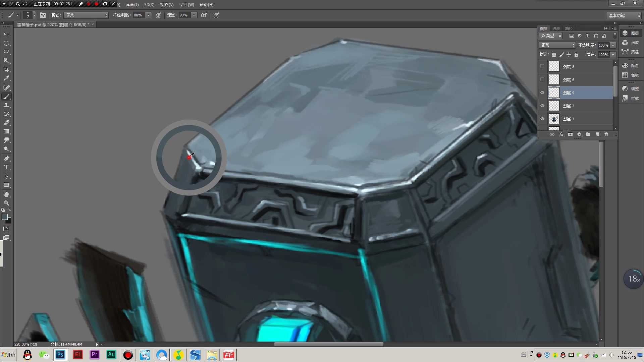Screen dimensions: 644x362
Task: Select the Eraser tool
Action: click(6, 123)
